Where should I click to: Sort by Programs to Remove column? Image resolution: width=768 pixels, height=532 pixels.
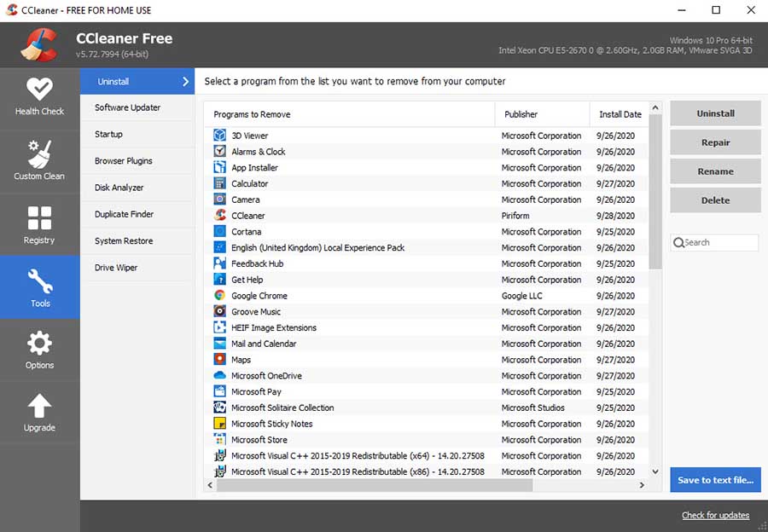click(x=350, y=114)
